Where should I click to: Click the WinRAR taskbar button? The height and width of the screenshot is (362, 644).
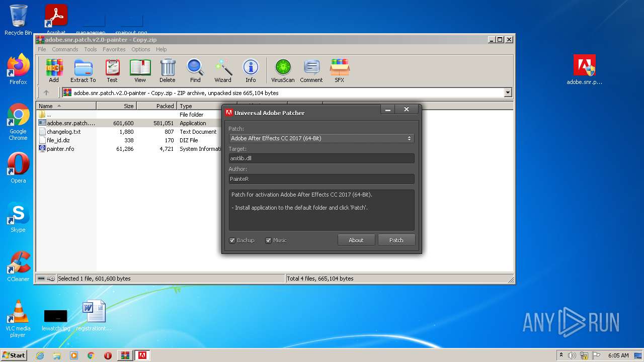125,355
